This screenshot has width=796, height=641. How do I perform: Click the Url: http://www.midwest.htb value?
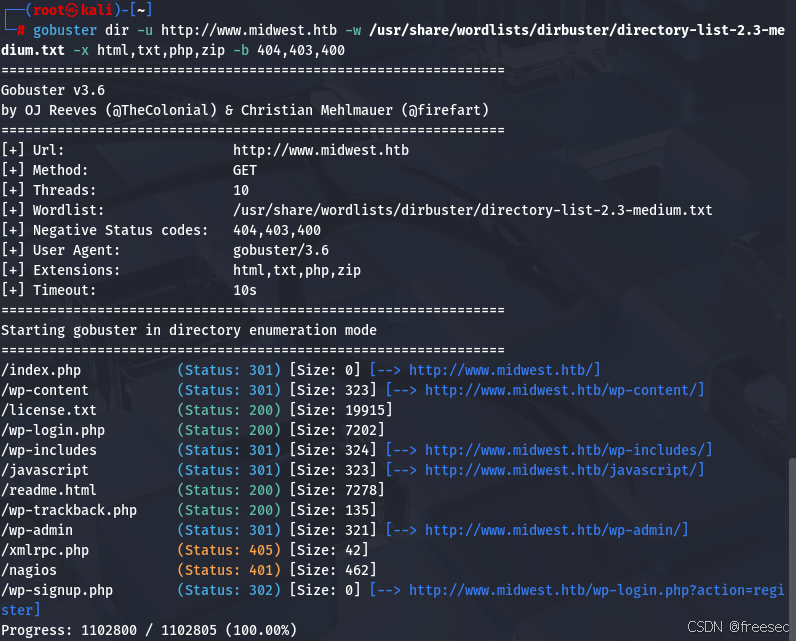321,150
